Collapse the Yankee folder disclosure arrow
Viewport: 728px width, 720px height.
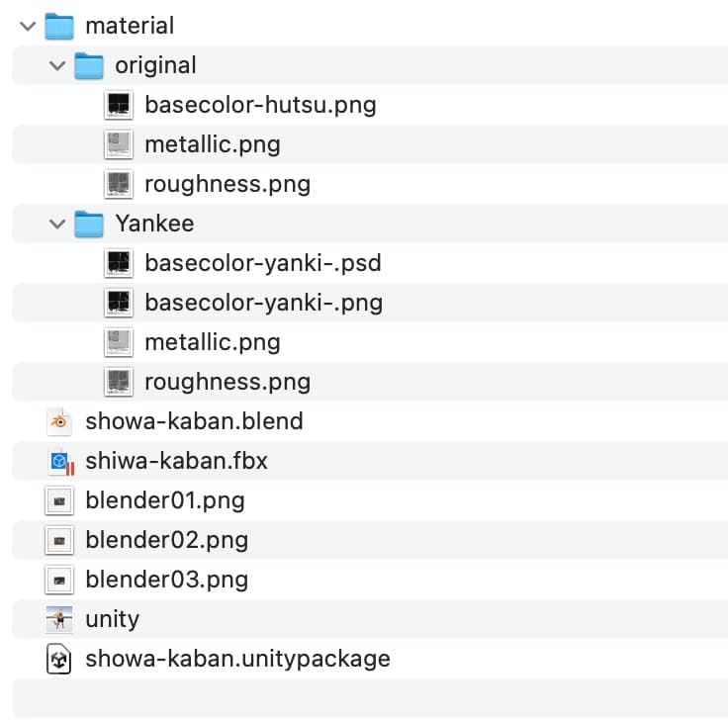click(x=56, y=224)
